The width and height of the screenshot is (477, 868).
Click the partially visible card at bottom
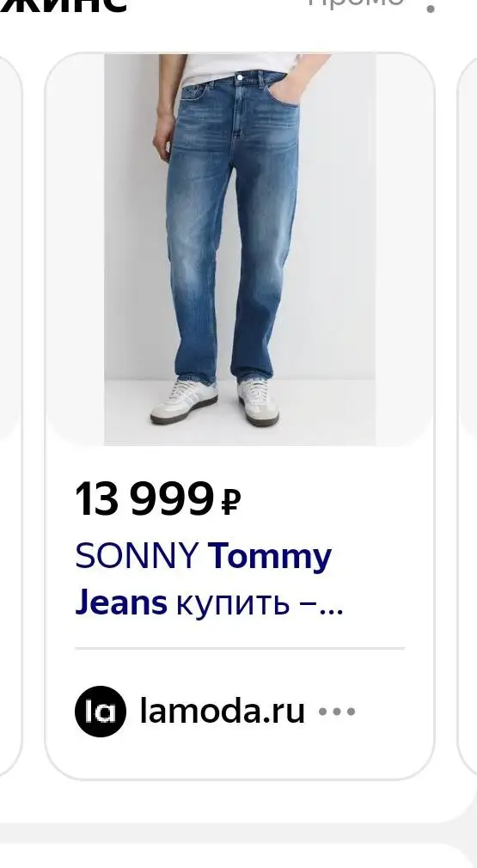(239, 856)
